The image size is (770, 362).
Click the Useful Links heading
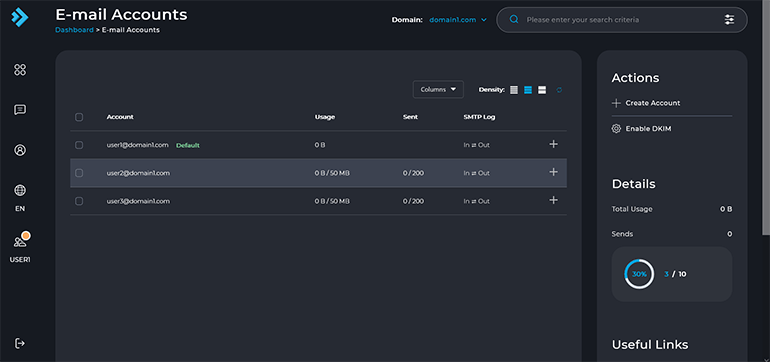click(650, 345)
